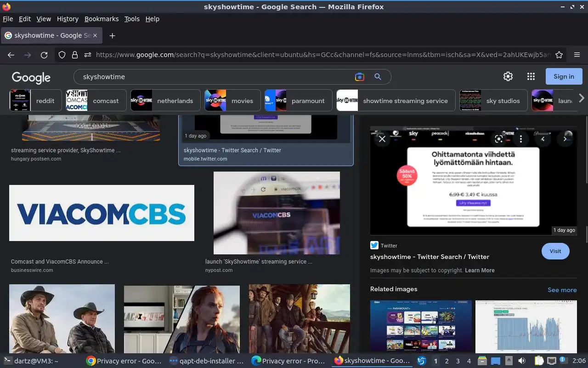The image size is (588, 368).
Task: Click the tracking protection shield icon
Action: point(62,55)
